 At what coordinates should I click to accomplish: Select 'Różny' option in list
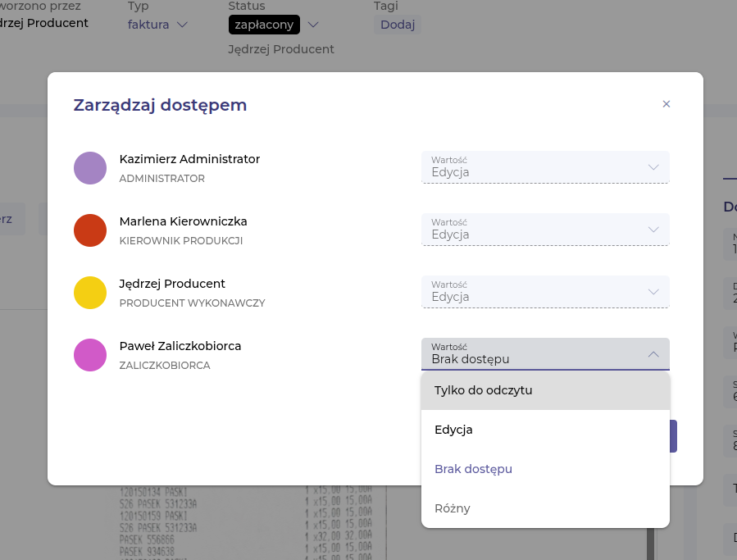545,508
